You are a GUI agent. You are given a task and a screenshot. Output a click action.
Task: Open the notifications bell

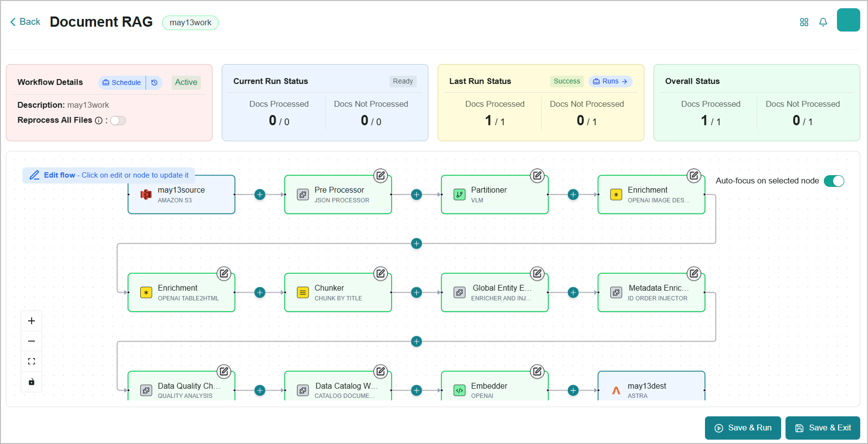point(823,22)
